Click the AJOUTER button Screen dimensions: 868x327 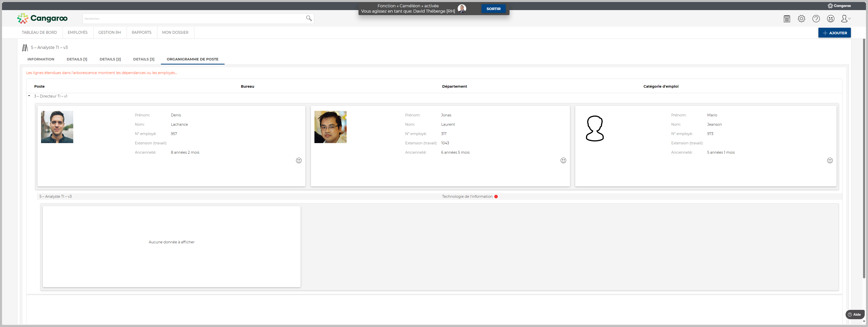[834, 33]
